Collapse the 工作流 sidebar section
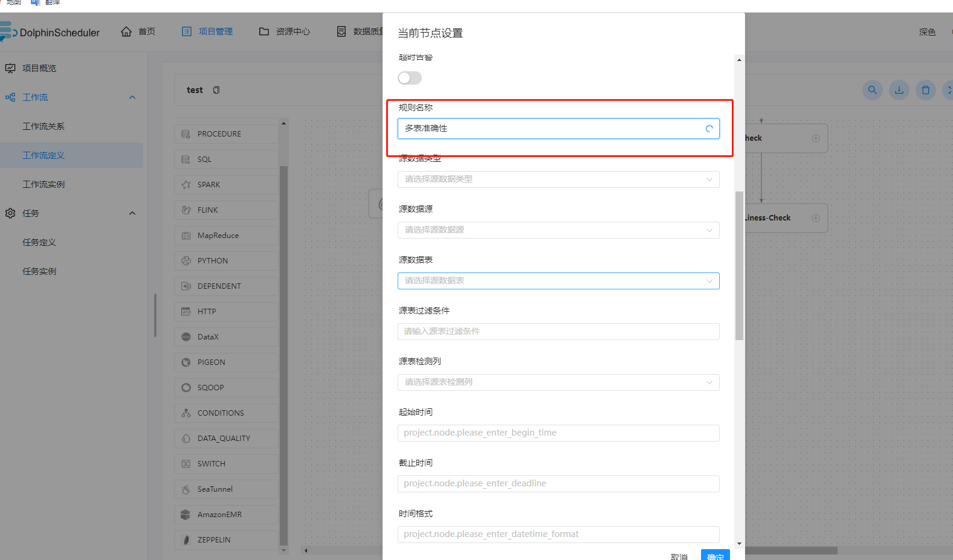 click(x=132, y=97)
